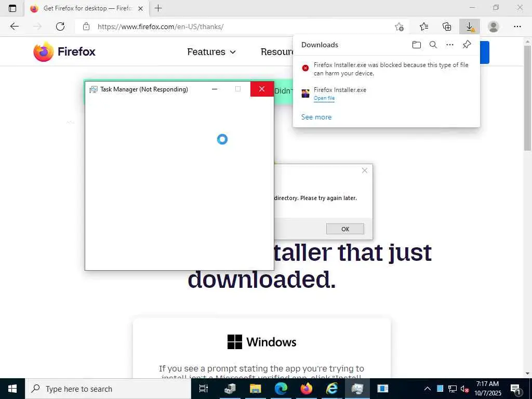Click OK in the error dialog
This screenshot has width=532, height=399.
345,229
